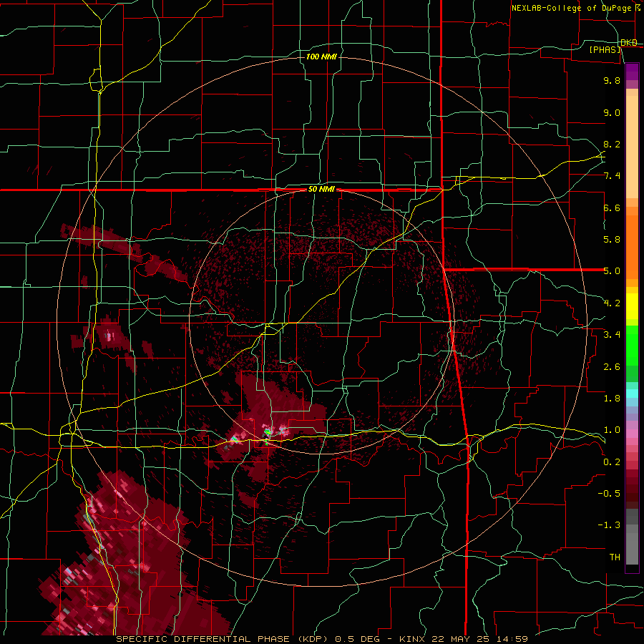Click the 9.8 value on color scale
The image size is (644, 644).
coord(612,80)
